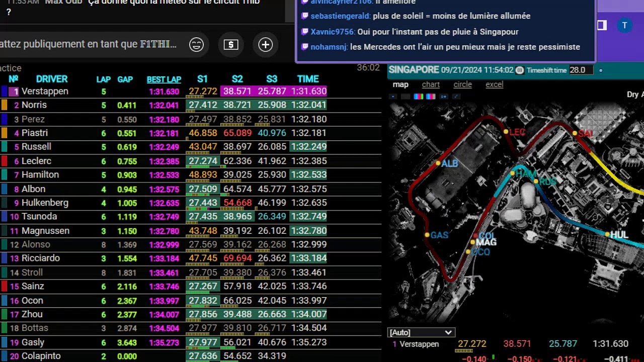Select the Hulkenberg driver name
The height and width of the screenshot is (362, 644).
pyautogui.click(x=45, y=203)
